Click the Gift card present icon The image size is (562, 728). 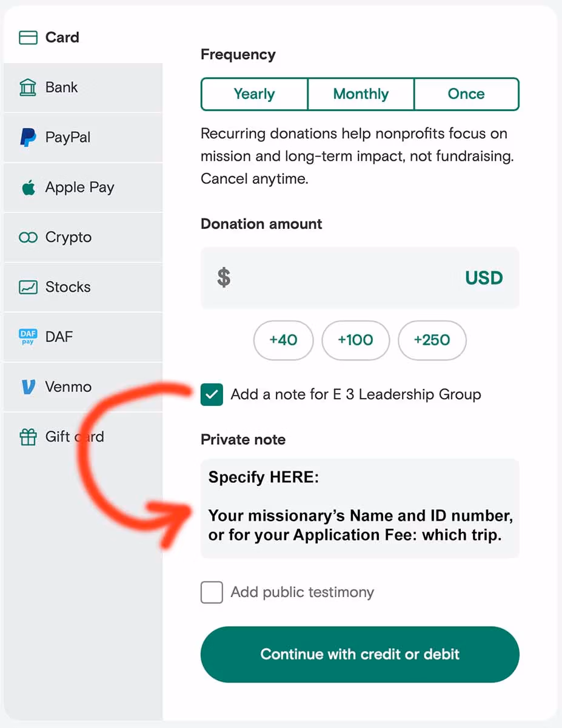[x=28, y=437]
